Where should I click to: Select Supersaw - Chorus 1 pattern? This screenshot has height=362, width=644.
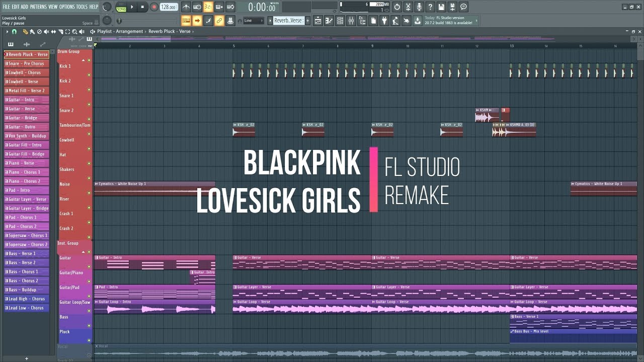(x=27, y=236)
